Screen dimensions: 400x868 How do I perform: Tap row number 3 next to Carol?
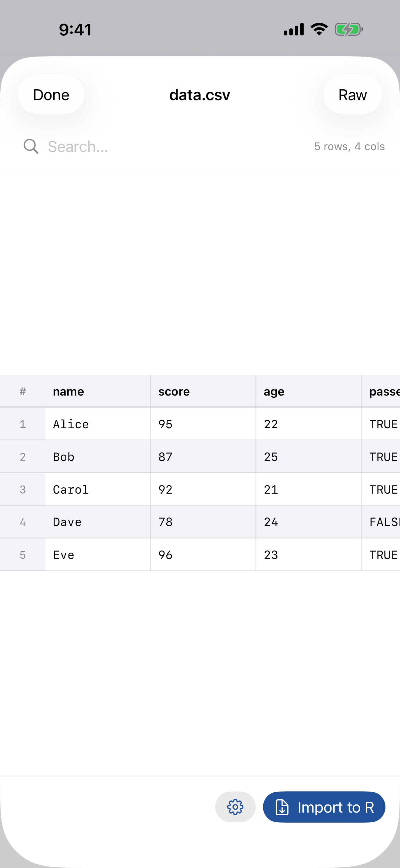pos(23,489)
